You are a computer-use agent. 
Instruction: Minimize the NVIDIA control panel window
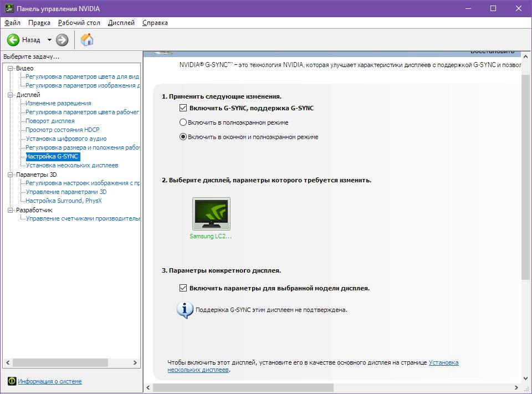[x=468, y=8]
